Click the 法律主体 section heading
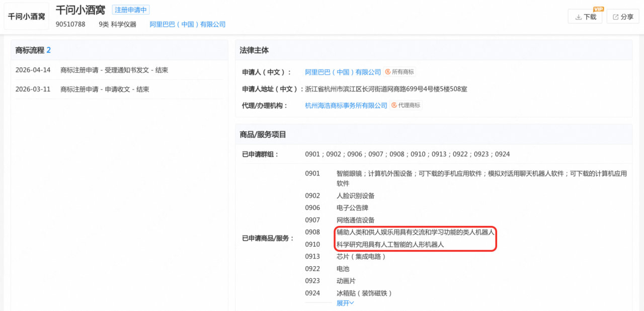Screen dimensions: 644x311 (x=254, y=50)
